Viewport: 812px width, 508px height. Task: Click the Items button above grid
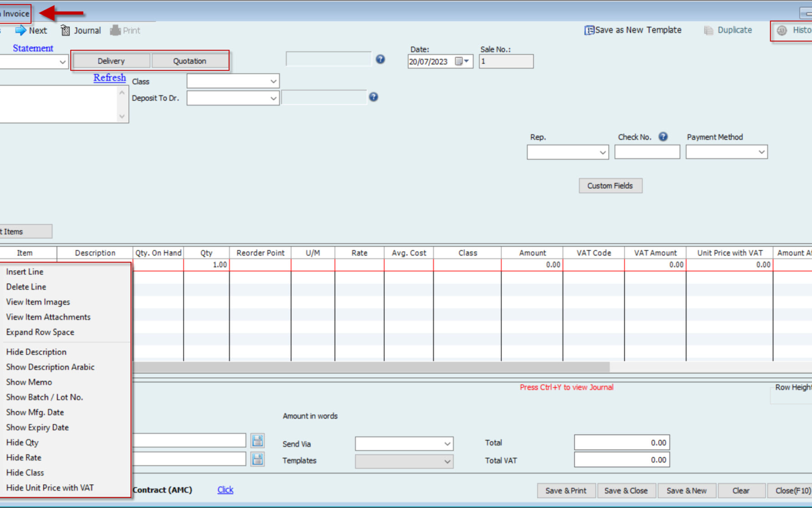[26, 232]
